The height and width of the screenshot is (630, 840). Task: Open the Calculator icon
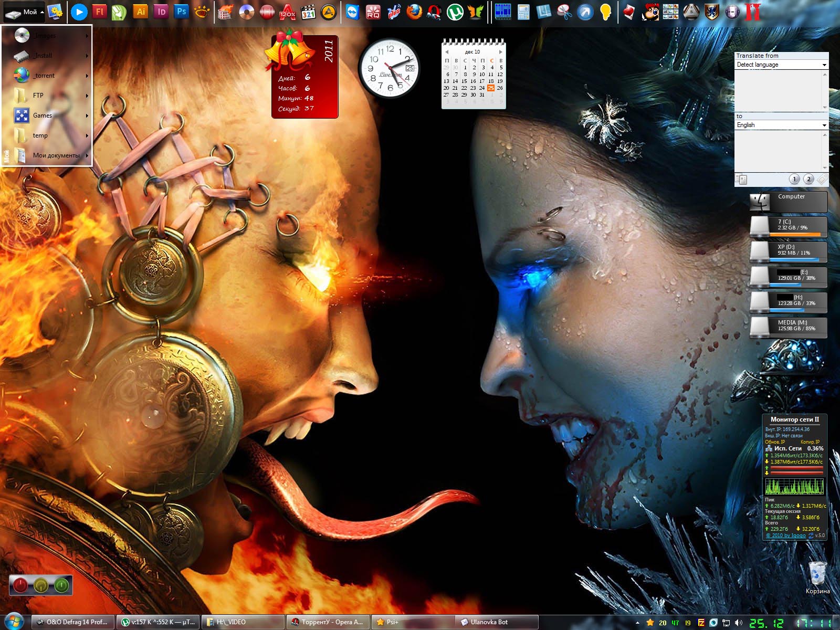(523, 12)
